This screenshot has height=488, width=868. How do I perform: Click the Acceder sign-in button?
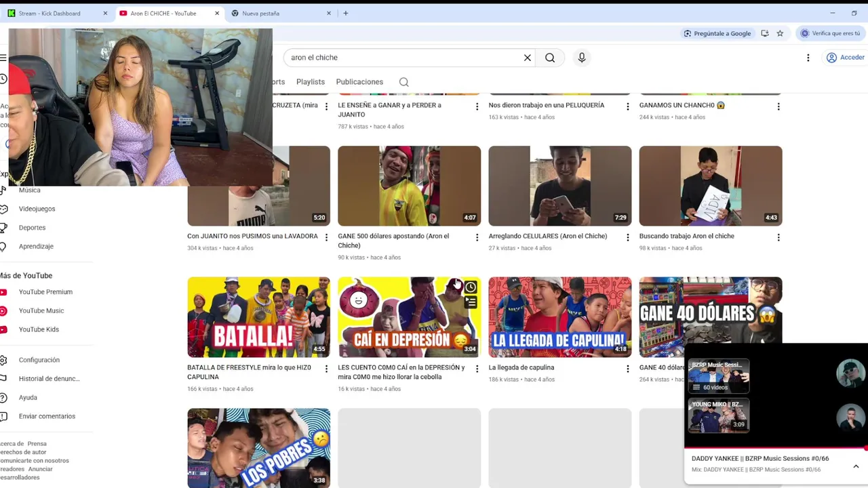(x=845, y=58)
